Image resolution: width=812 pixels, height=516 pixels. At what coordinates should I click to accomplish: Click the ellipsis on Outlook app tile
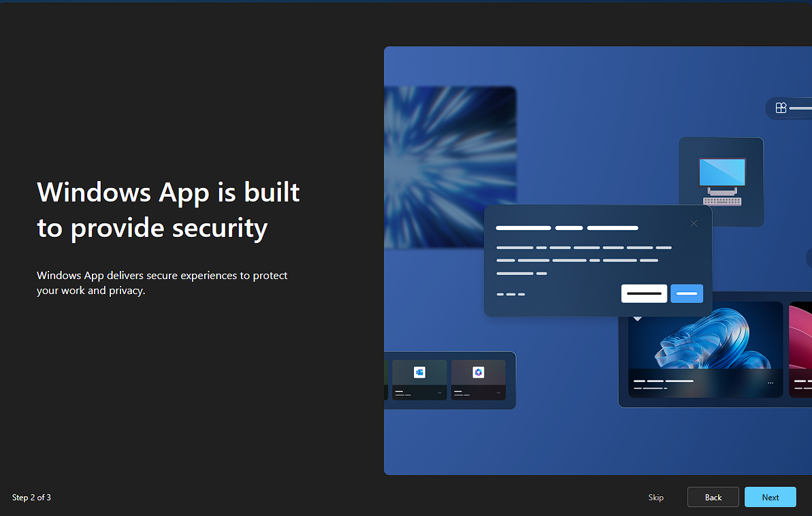pyautogui.click(x=440, y=393)
